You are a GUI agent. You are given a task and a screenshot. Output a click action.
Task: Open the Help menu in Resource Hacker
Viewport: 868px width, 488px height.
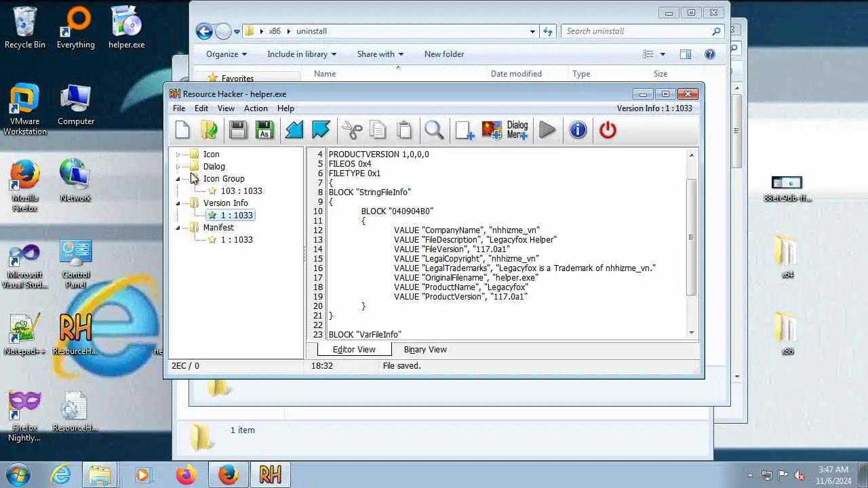tap(285, 108)
